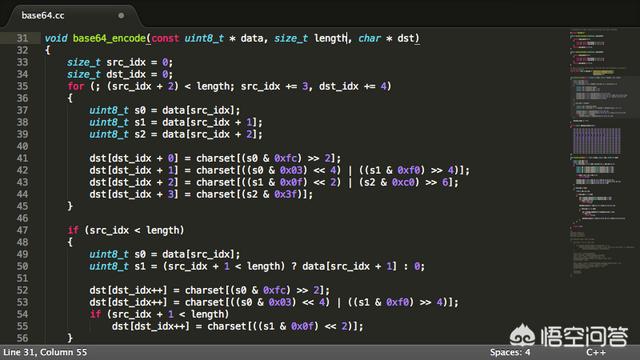Image resolution: width=640 pixels, height=360 pixels.
Task: Click the if keyword on line 47
Action: coord(73,230)
